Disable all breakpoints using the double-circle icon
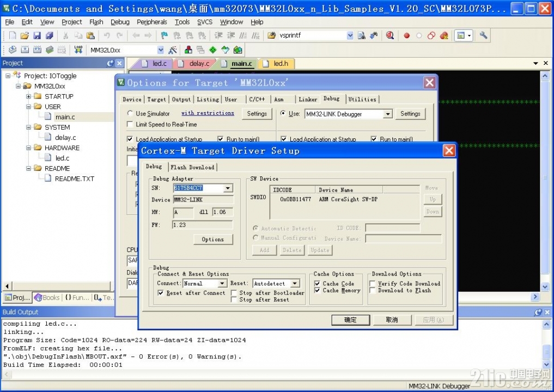 tap(431, 35)
